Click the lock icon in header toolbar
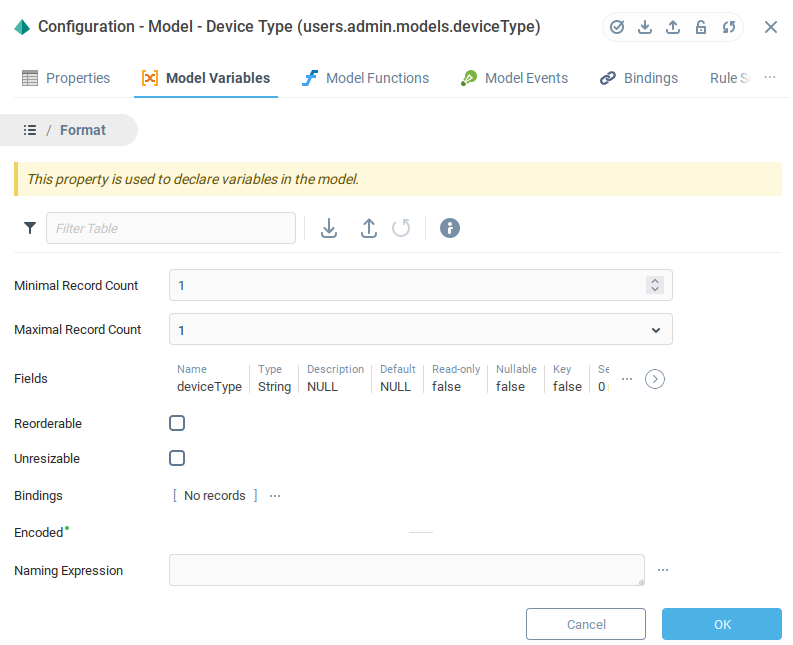 coord(701,27)
